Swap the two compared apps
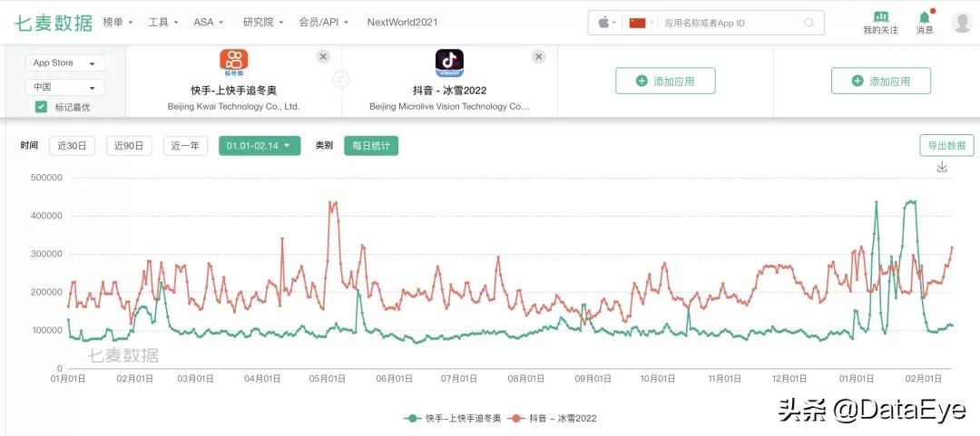 click(x=341, y=80)
